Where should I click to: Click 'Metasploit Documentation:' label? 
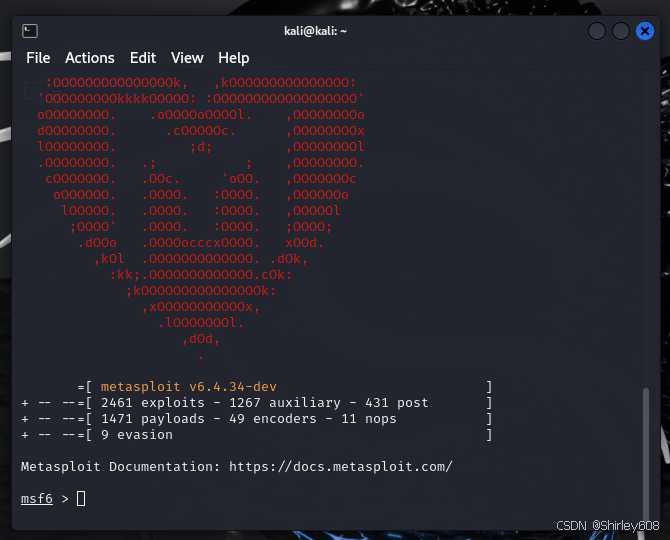(x=120, y=467)
